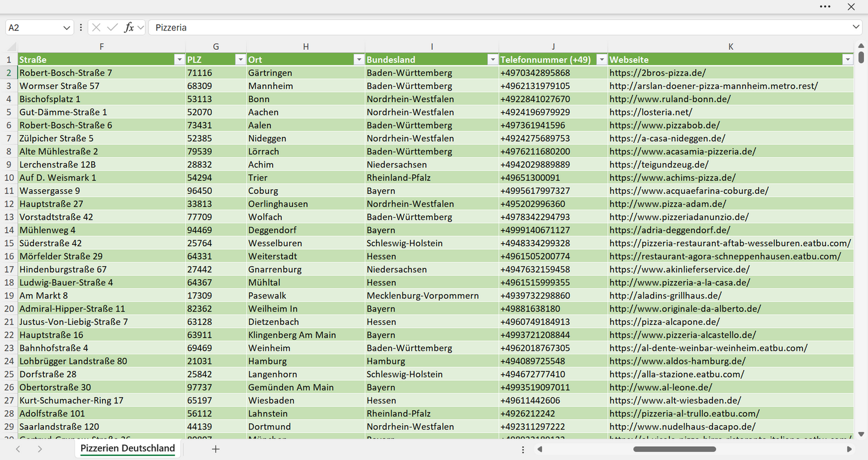
Task: Open the Webseite column filter dropdown
Action: click(x=848, y=59)
